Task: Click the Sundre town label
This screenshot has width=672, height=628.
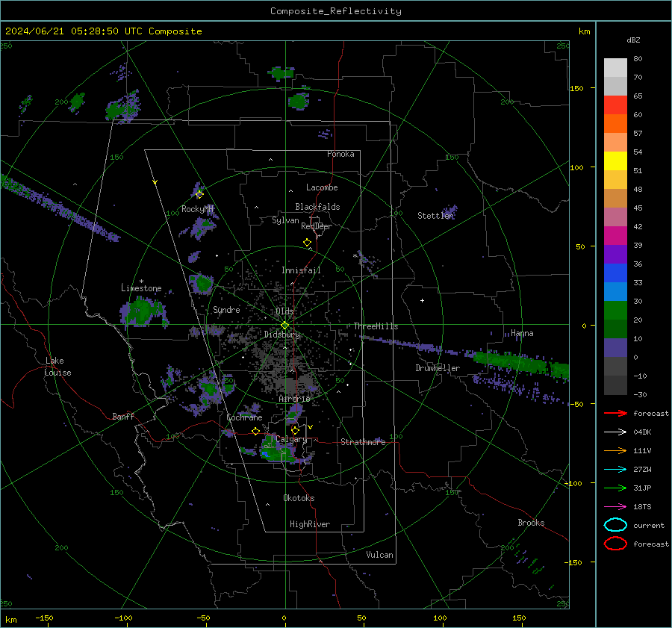Action: [x=226, y=309]
